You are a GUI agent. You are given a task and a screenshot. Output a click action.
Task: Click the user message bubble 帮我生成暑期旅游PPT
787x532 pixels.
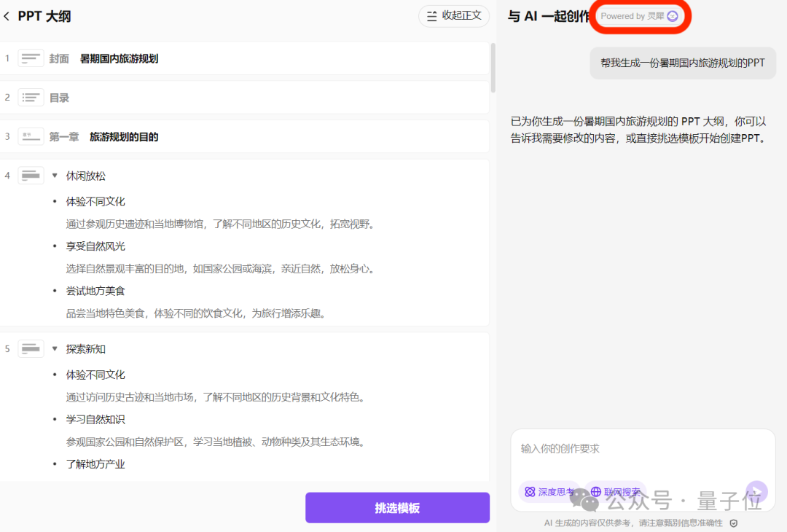click(682, 63)
